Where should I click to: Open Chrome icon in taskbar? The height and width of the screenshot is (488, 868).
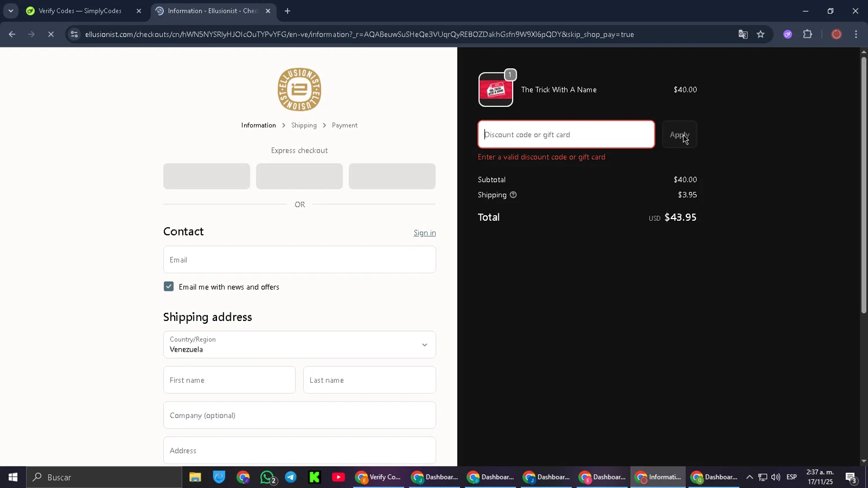tap(243, 478)
